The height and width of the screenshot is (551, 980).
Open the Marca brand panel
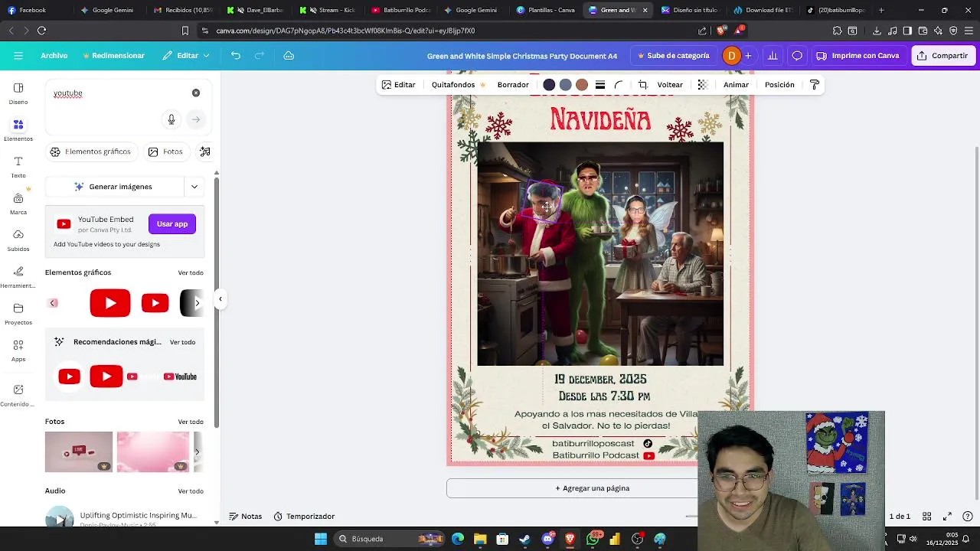pyautogui.click(x=18, y=204)
